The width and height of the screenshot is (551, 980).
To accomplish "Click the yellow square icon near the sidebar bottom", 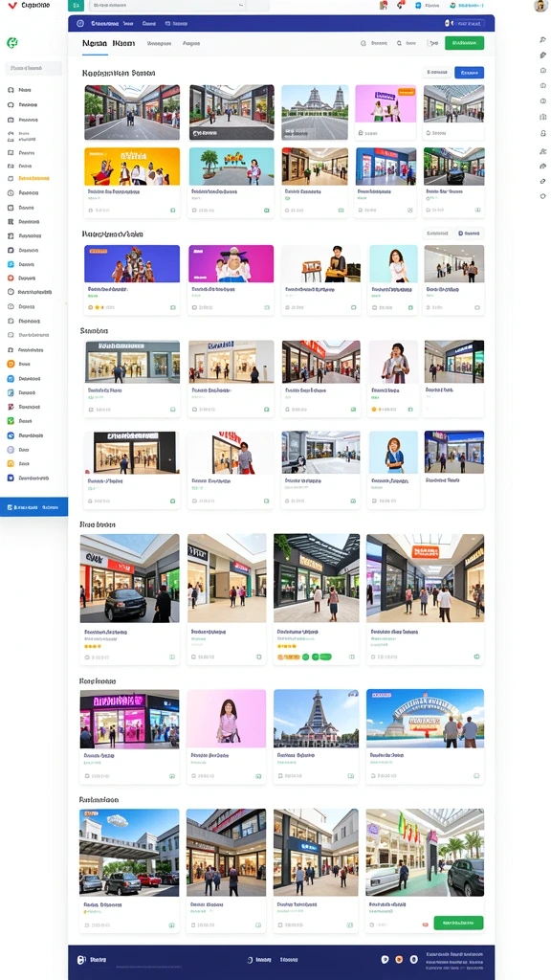I will 11,464.
